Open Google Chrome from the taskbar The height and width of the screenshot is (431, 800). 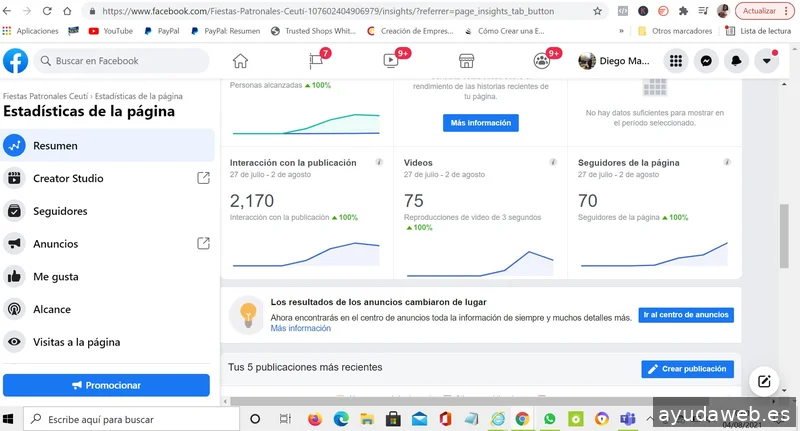click(x=522, y=419)
